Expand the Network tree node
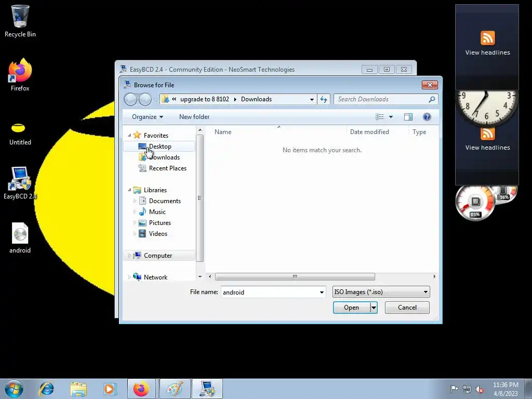The height and width of the screenshot is (399, 532). pyautogui.click(x=129, y=277)
